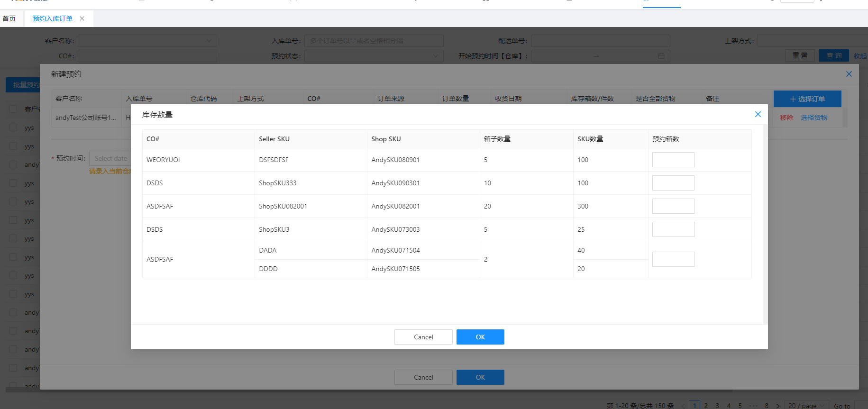Close the 新建预约 dialog with the X
This screenshot has width=868, height=409.
(x=849, y=74)
